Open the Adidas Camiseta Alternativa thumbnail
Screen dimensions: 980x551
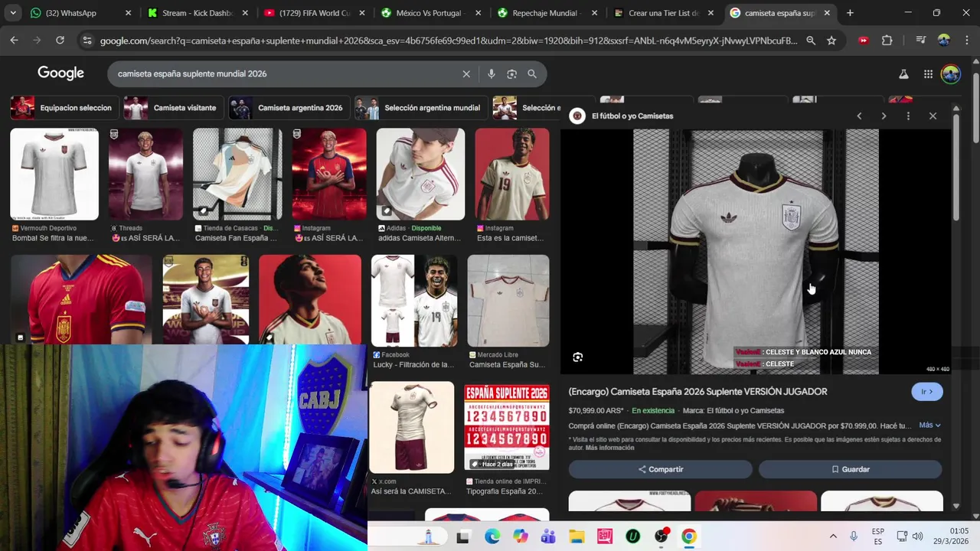coord(420,174)
